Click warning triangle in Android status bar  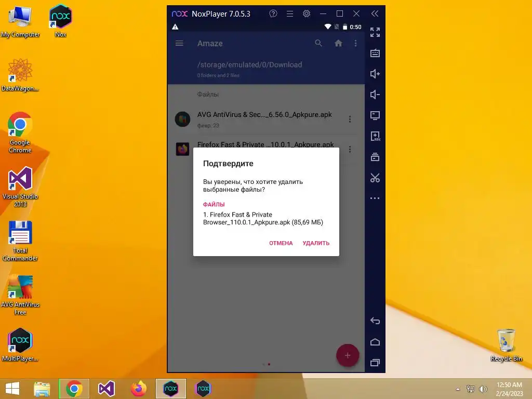click(x=175, y=27)
